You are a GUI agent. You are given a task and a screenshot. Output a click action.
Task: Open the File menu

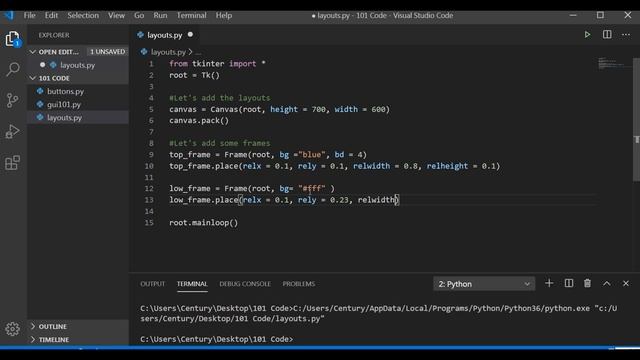29,16
